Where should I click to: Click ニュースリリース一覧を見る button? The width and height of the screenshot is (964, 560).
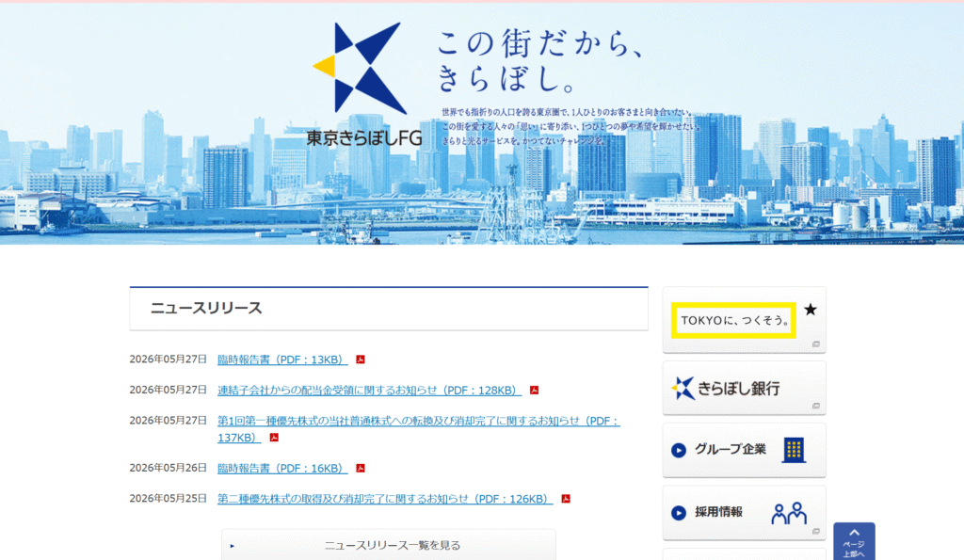tap(389, 545)
